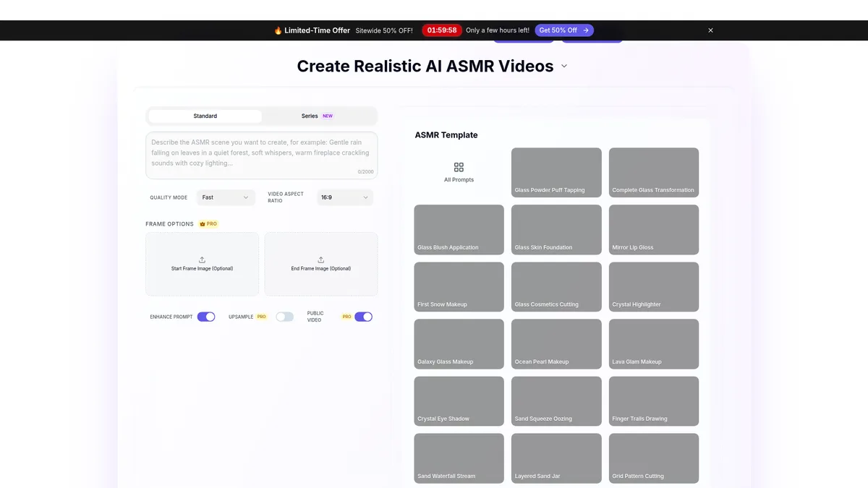
Task: Toggle the Enhance Prompt switch
Action: (206, 317)
